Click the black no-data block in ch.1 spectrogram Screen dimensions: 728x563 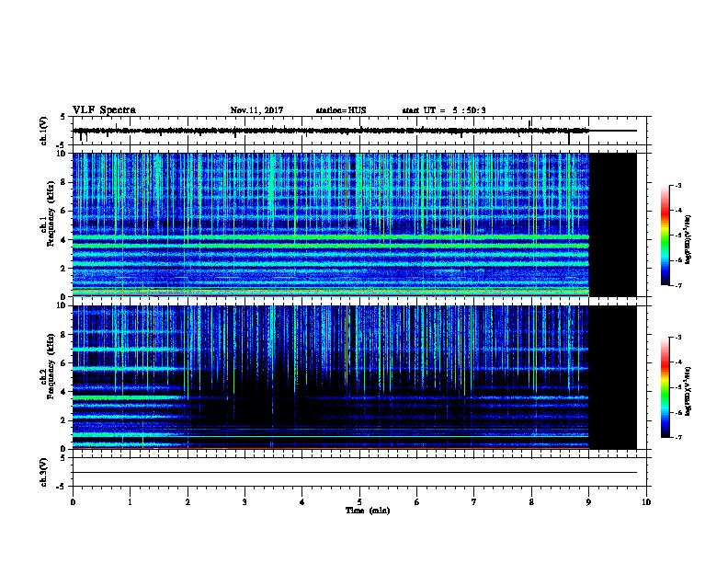pyautogui.click(x=613, y=224)
